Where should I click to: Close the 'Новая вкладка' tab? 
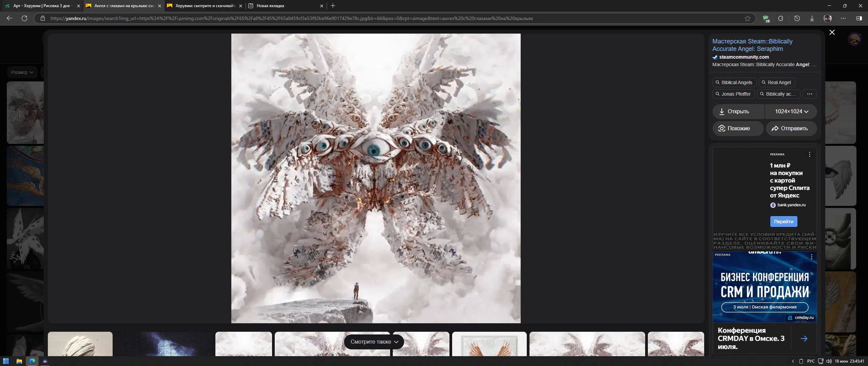pyautogui.click(x=322, y=6)
